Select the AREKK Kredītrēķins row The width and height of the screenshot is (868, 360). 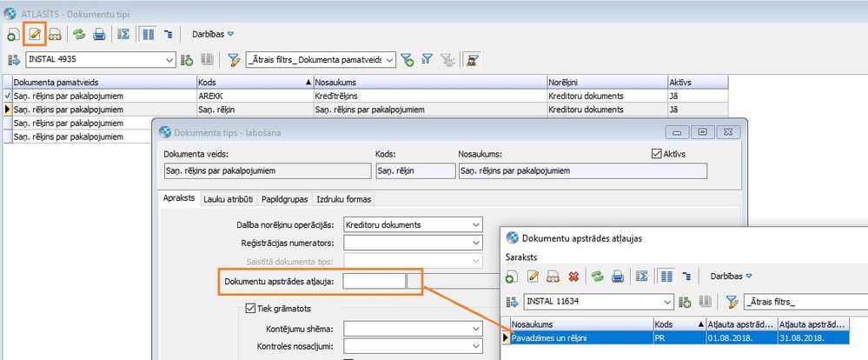365,96
